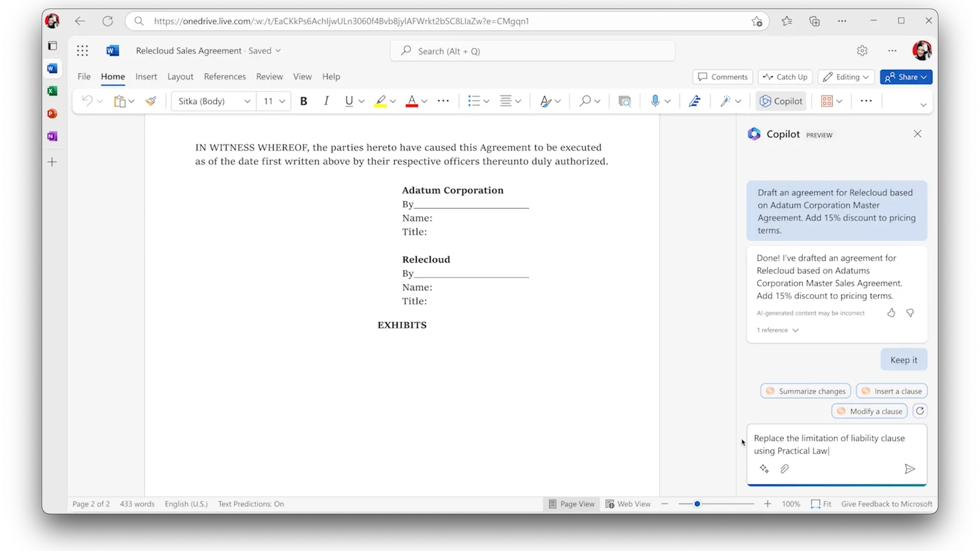This screenshot has height=551, width=980.
Task: Open the Editor pen icon
Action: (694, 101)
